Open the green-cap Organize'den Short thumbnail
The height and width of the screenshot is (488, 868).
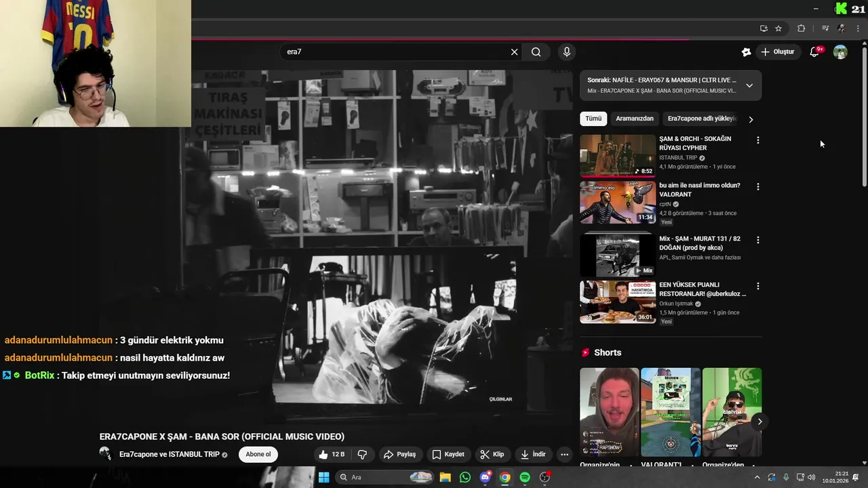click(732, 412)
